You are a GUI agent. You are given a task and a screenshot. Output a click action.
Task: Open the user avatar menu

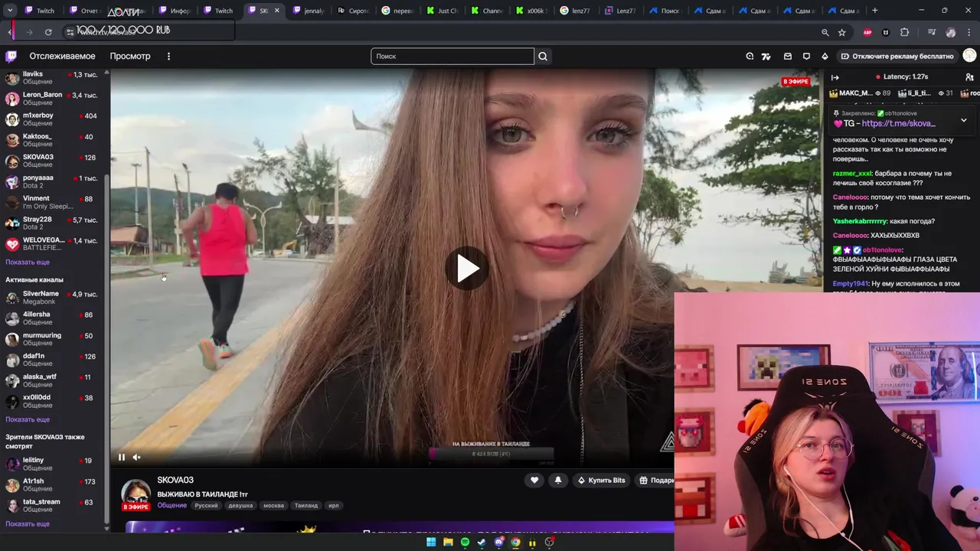969,56
